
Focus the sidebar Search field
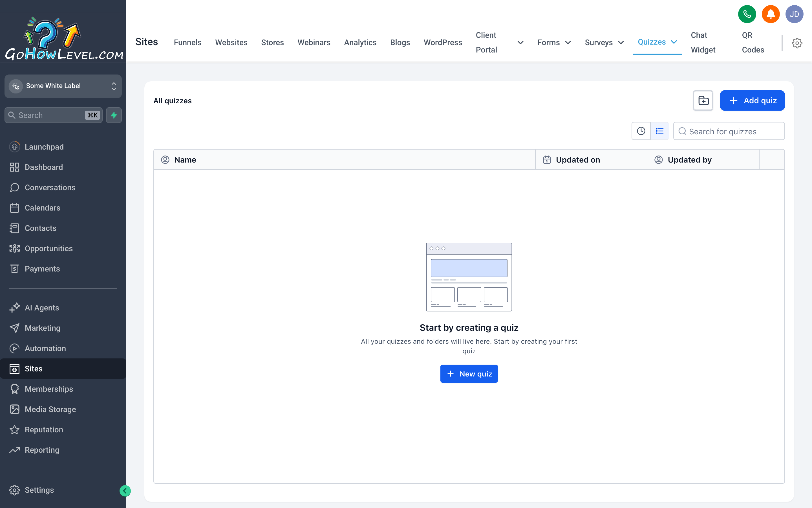[x=54, y=115]
